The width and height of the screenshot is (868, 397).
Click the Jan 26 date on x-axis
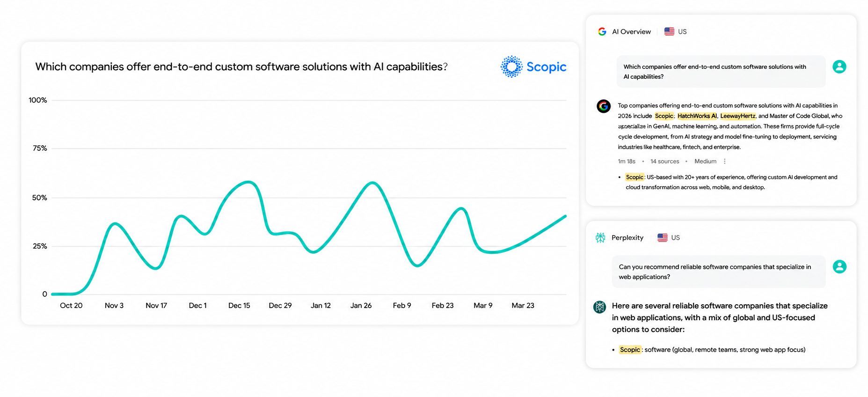point(361,305)
